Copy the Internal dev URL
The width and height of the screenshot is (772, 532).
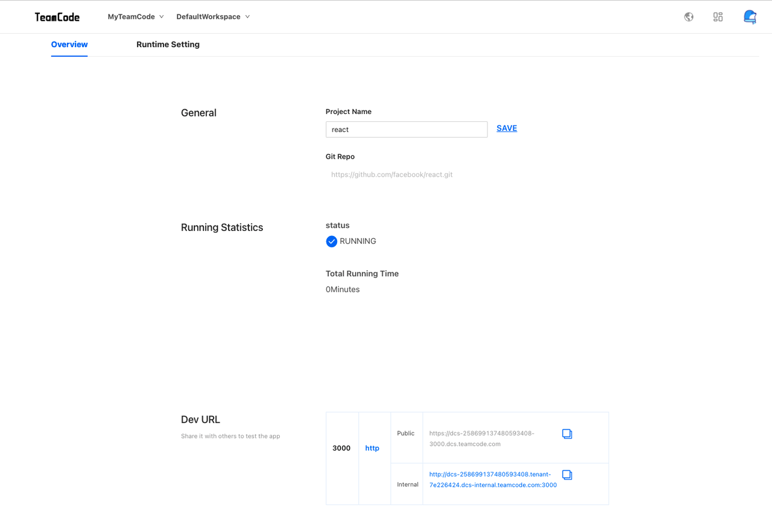point(567,475)
